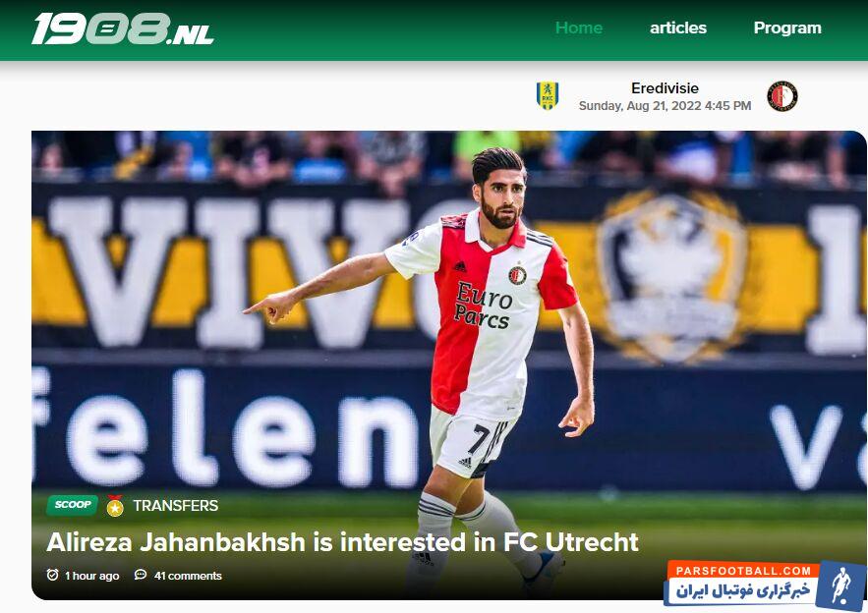Open the 41 comments link

point(188,576)
